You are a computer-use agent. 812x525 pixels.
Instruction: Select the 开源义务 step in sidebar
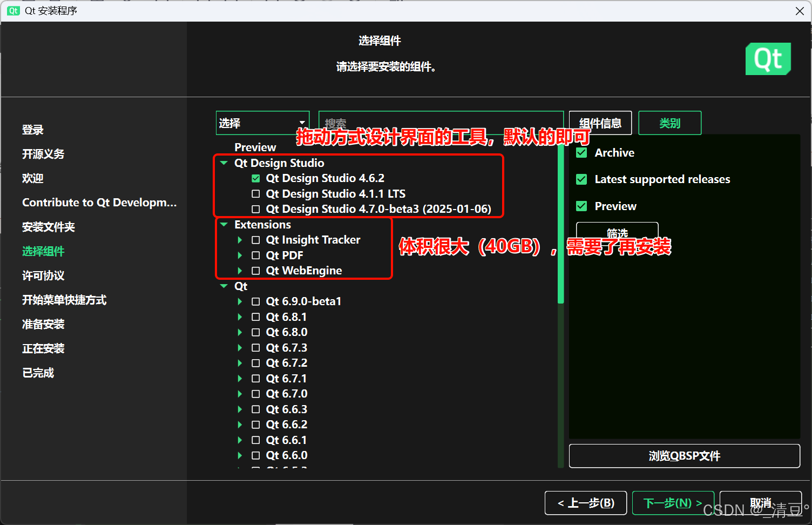click(x=43, y=154)
